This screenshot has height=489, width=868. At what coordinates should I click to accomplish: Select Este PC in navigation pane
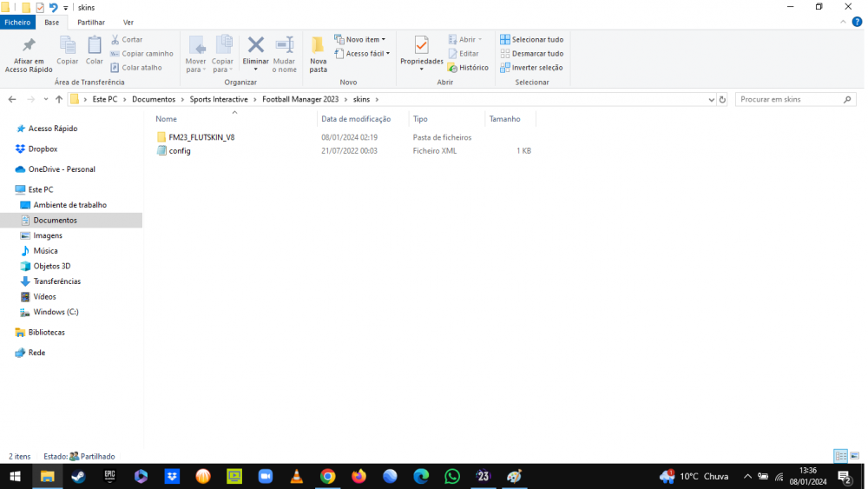41,190
